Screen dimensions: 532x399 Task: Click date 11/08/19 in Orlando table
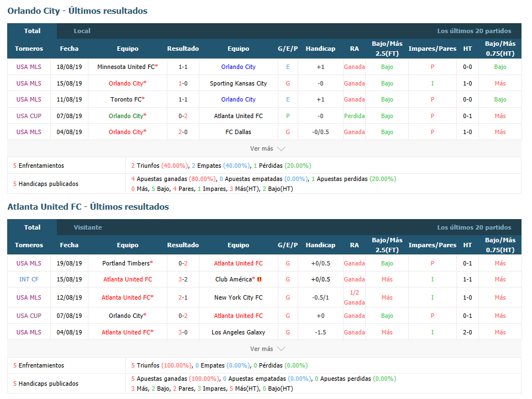coord(69,99)
